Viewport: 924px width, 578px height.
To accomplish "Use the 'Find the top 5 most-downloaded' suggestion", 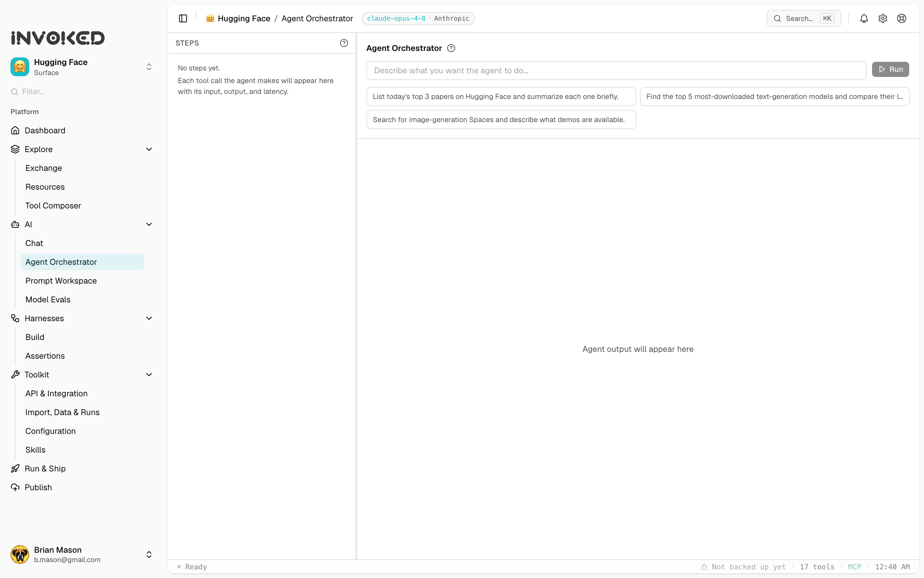I will (x=775, y=96).
